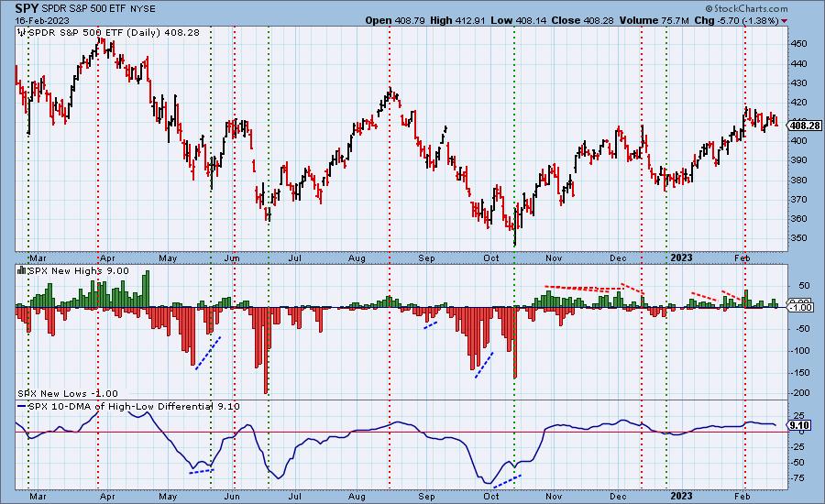Screen dimensions: 825x504
Task: Click the -100 label on New Lows axis
Action: point(800,350)
